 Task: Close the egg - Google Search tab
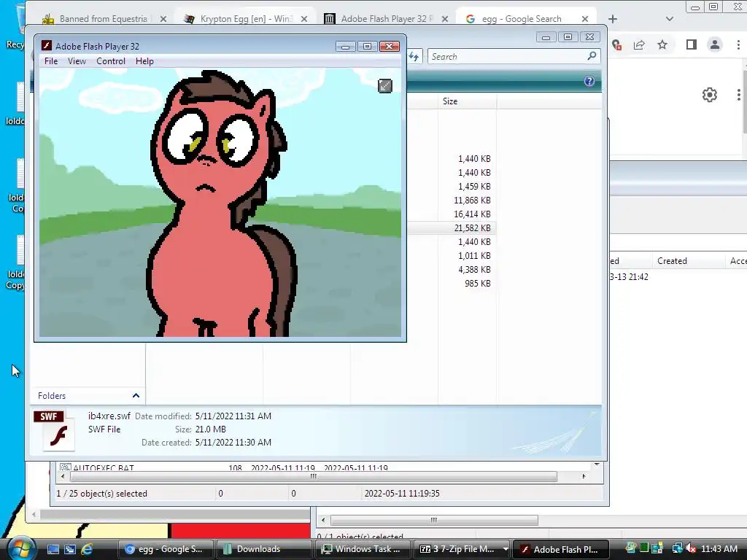(585, 19)
